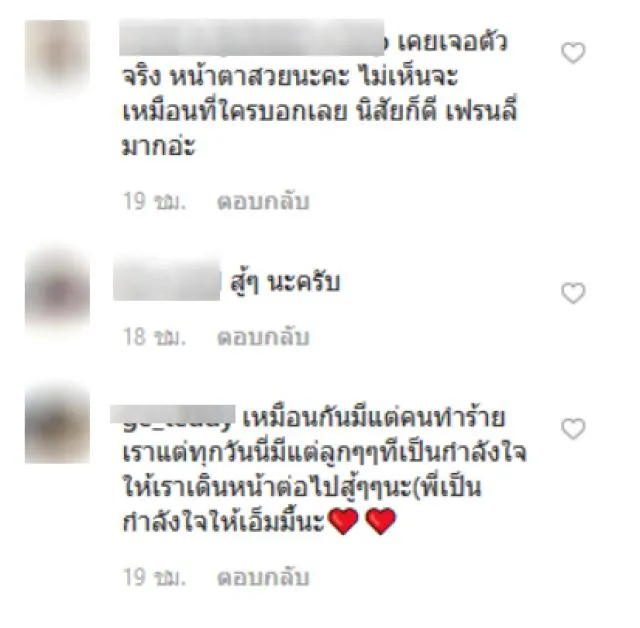Screen dimensions: 640x628
Task: Click ตอบกลับ under the สู้ๆ นะครับ comment
Action: pyautogui.click(x=263, y=337)
